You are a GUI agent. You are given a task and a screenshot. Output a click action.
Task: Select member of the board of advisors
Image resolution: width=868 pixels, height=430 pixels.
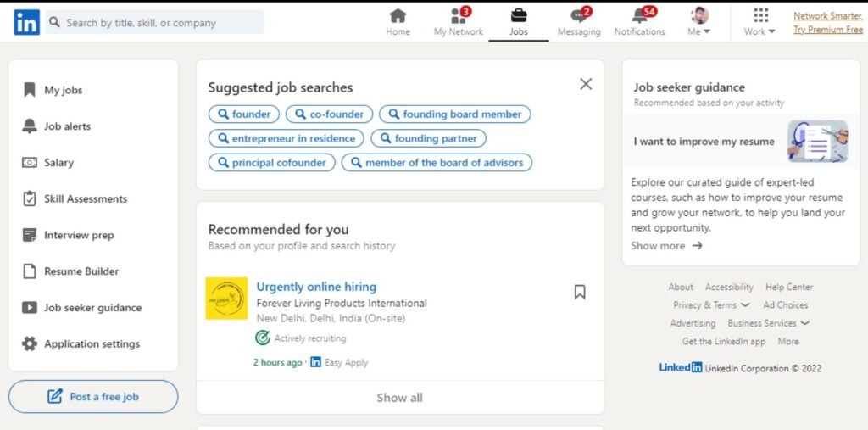(437, 163)
